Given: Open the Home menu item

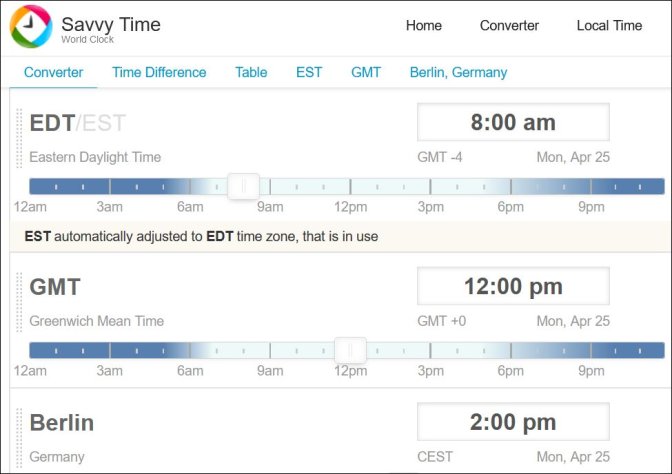Looking at the screenshot, I should tap(423, 26).
